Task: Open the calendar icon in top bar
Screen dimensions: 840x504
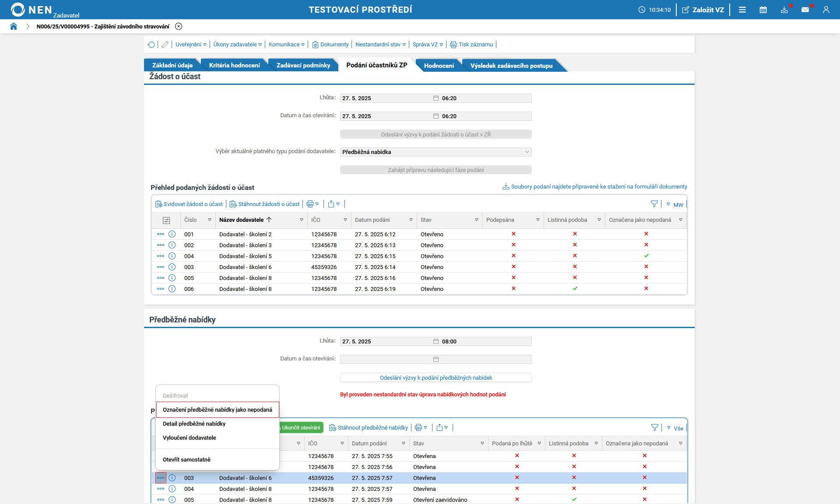Action: [763, 10]
